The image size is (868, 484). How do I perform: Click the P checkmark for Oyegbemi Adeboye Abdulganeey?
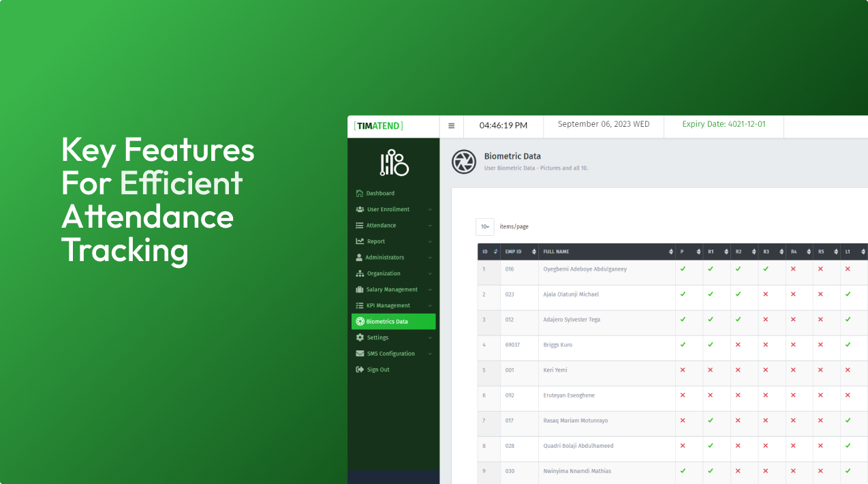(x=683, y=269)
